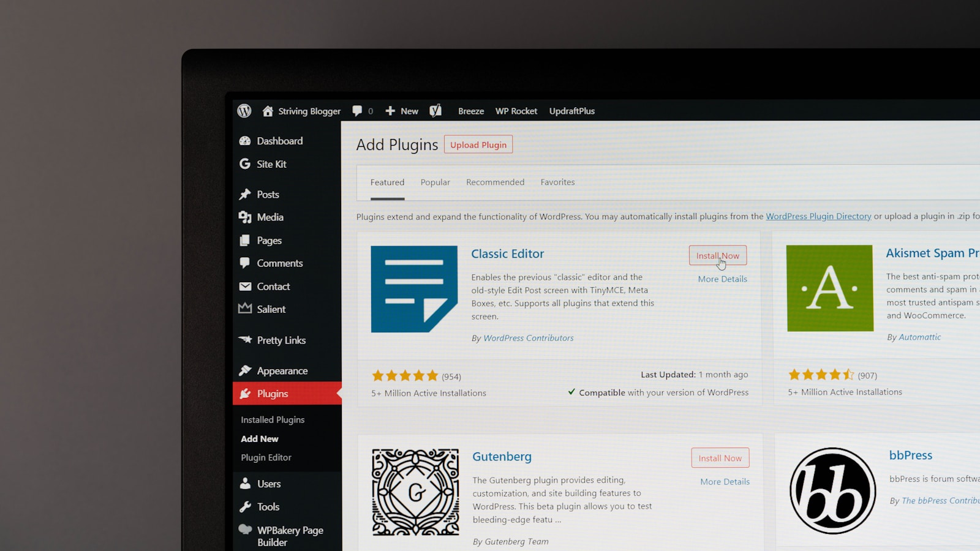Open WP Rocket in the admin bar
Image resolution: width=980 pixels, height=551 pixels.
(516, 111)
